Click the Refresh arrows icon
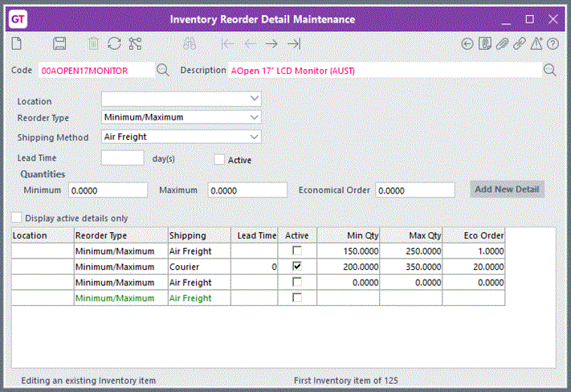 click(114, 43)
